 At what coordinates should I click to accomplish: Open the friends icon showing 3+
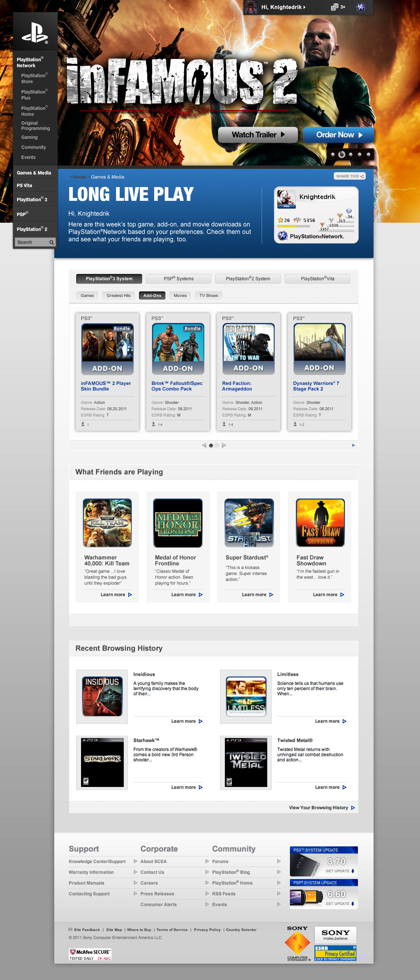[338, 7]
